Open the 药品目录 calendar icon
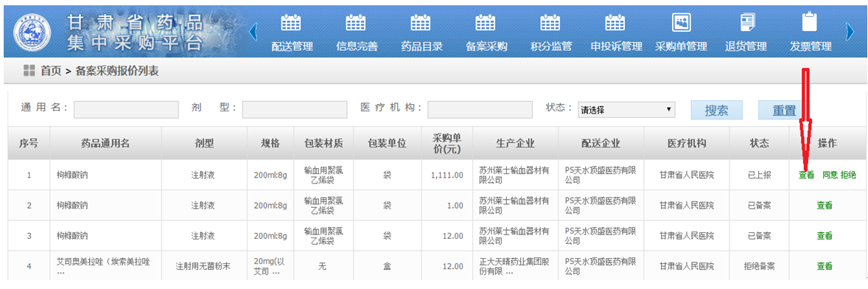 point(421,23)
